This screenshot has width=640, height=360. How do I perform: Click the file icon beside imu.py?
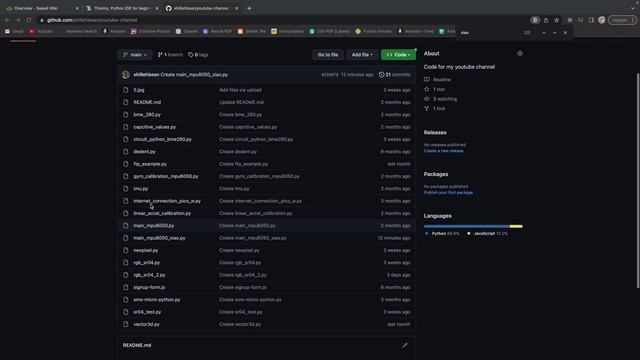[x=126, y=189]
